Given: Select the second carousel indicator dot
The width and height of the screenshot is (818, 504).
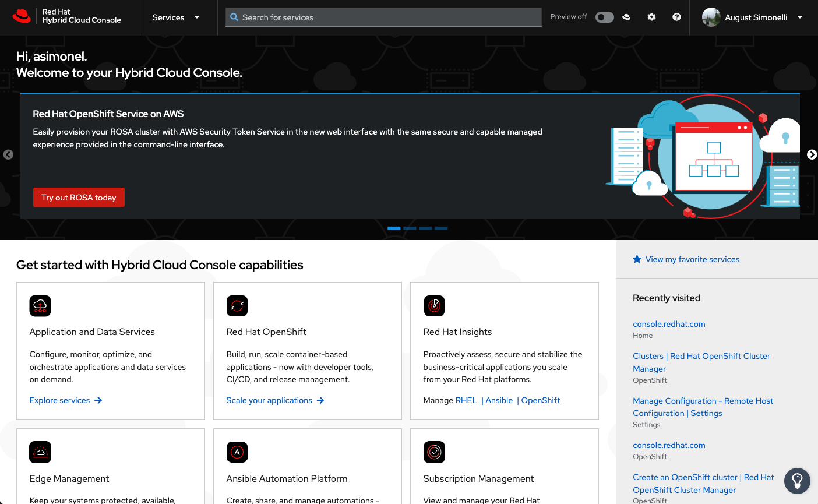Looking at the screenshot, I should click(x=410, y=228).
